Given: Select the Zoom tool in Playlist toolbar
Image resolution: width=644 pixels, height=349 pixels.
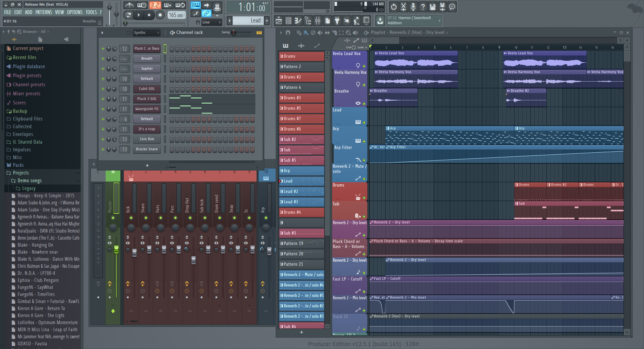Looking at the screenshot, I should pos(348,33).
